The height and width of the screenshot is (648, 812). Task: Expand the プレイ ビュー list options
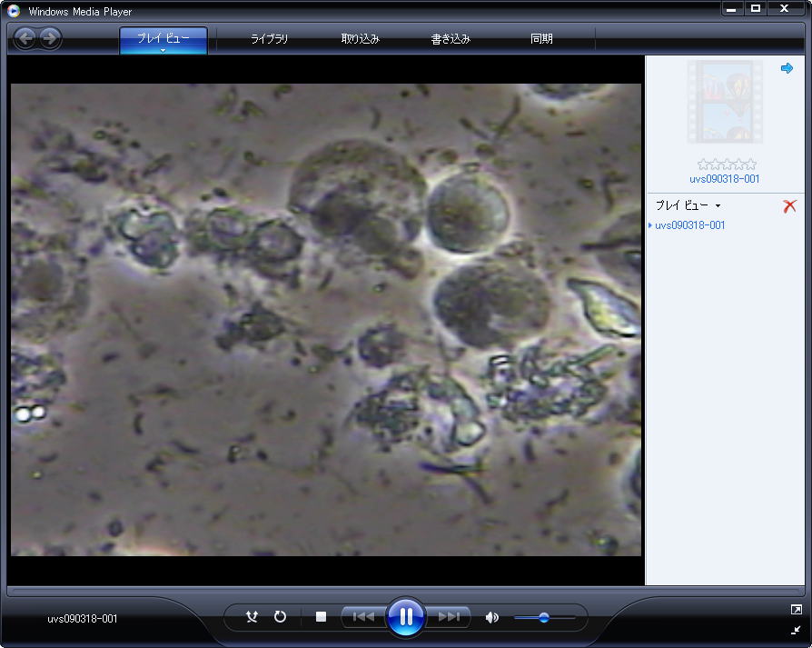pos(718,206)
